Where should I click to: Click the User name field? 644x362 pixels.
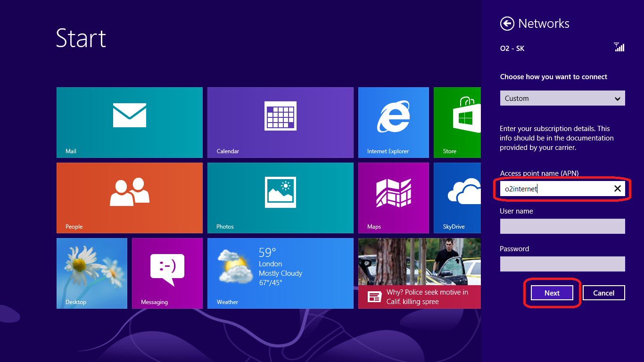(562, 226)
